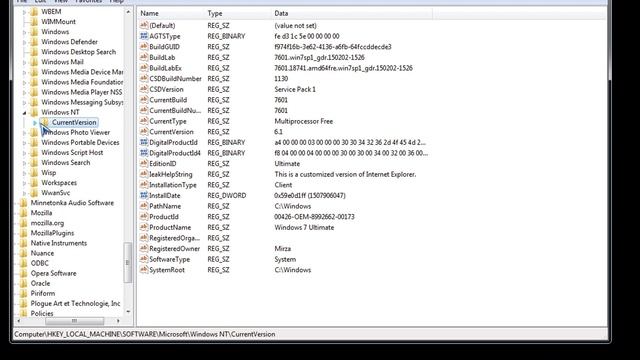The image size is (640, 360).
Task: Expand the Windows Photo Viewer arrow
Action: [24, 132]
